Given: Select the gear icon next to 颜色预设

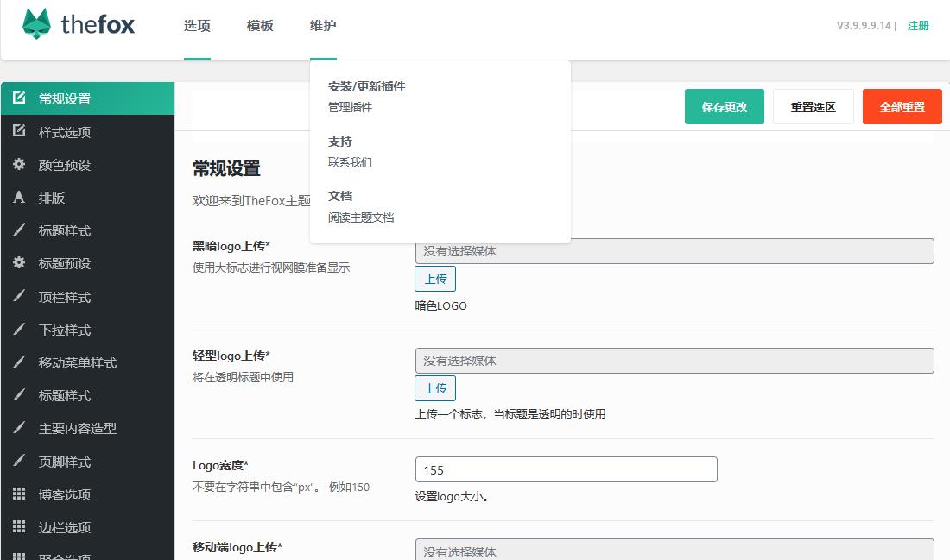Looking at the screenshot, I should click(19, 164).
